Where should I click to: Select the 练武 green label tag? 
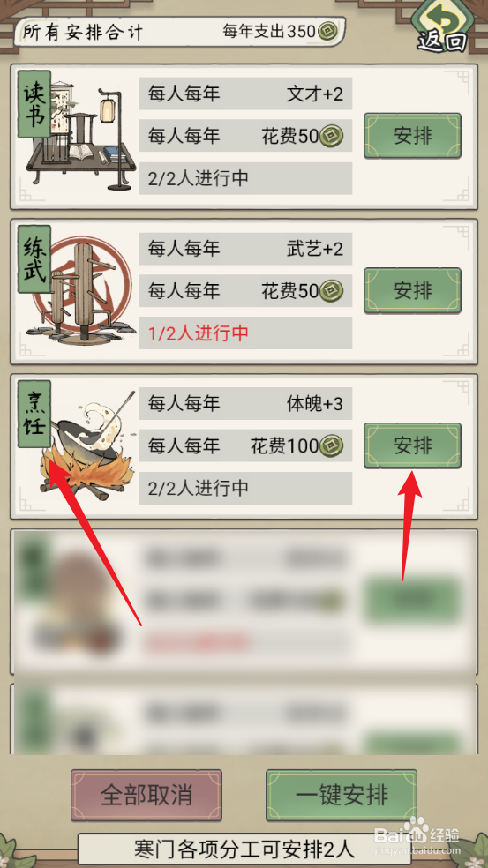(x=34, y=259)
